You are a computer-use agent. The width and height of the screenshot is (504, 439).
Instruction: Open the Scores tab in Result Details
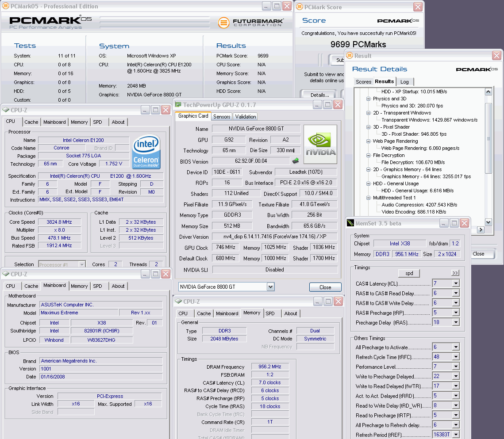[363, 82]
